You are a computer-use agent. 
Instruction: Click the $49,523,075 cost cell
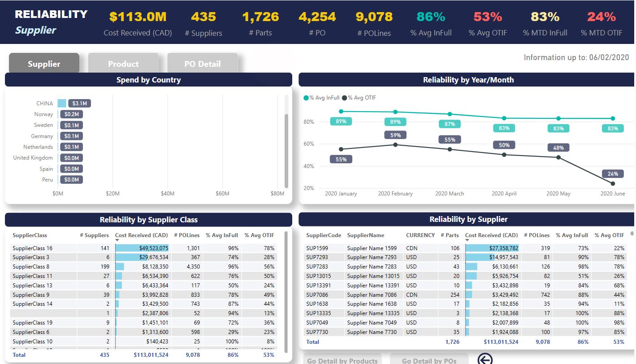coord(142,248)
